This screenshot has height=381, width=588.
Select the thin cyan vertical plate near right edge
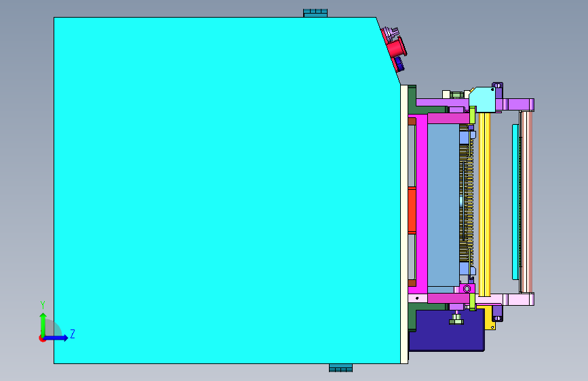point(515,202)
